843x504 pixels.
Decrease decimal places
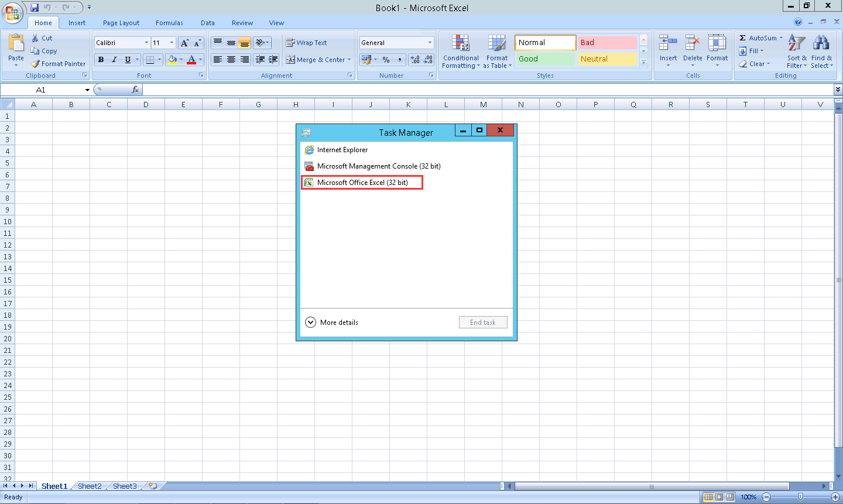[x=428, y=60]
